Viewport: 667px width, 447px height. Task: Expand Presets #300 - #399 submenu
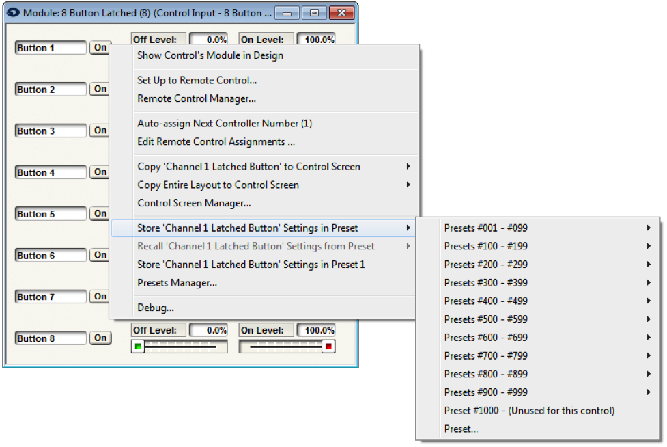click(x=538, y=282)
